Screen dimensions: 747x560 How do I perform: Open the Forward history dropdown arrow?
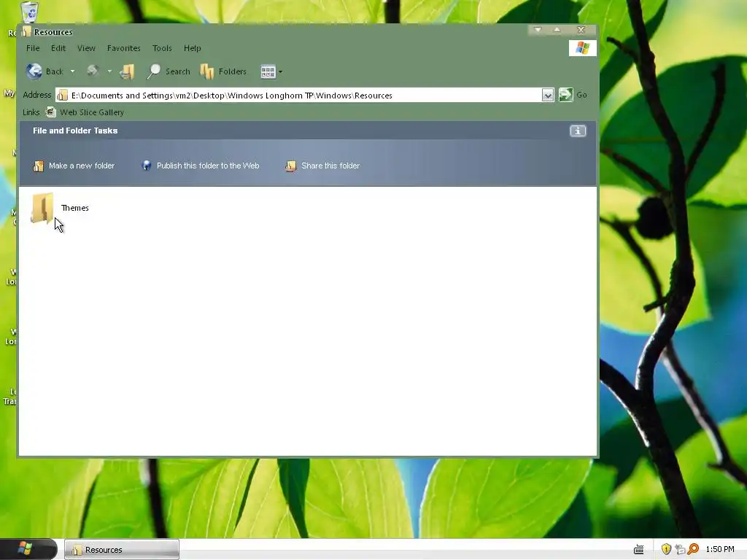(109, 71)
